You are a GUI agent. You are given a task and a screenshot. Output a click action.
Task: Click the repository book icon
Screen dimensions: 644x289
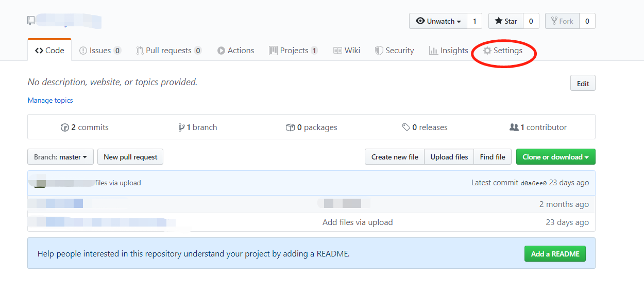[31, 21]
